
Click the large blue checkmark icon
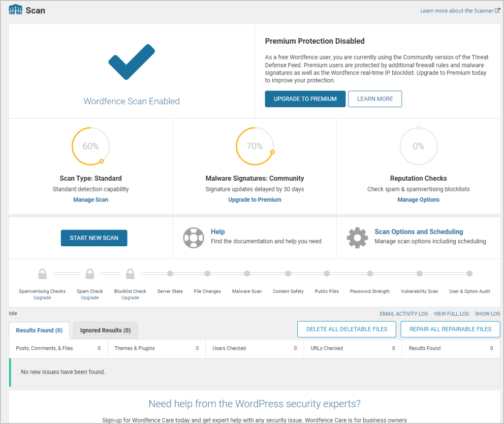(131, 62)
